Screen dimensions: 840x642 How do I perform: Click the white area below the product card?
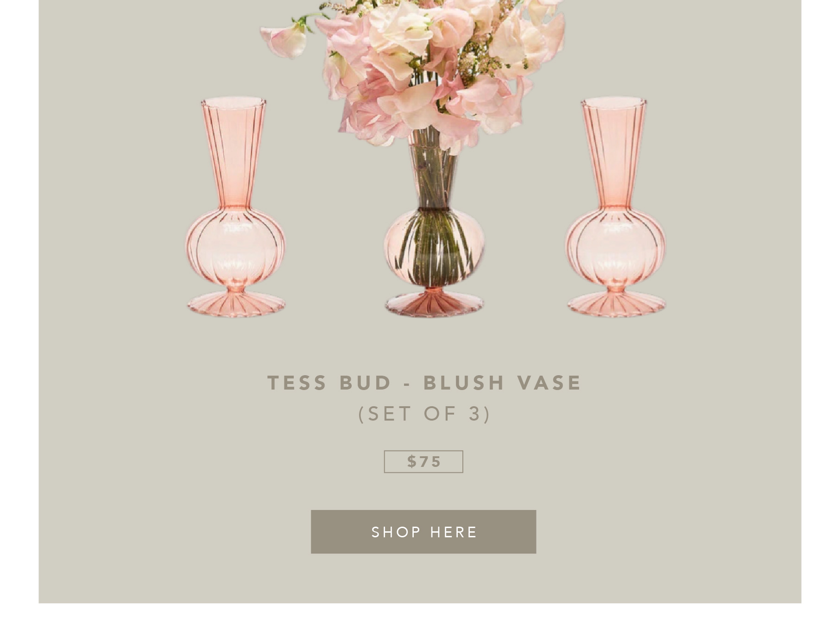pyautogui.click(x=420, y=623)
